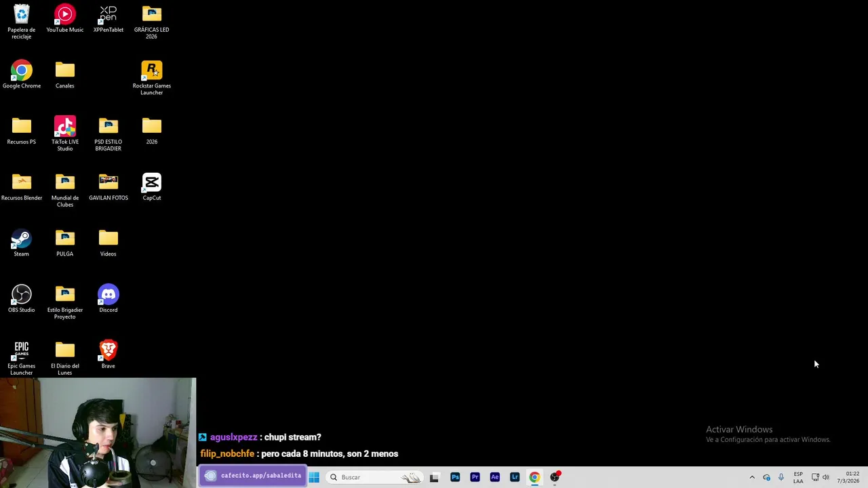Image resolution: width=868 pixels, height=488 pixels.
Task: Open After Effects from the taskbar
Action: click(x=494, y=477)
